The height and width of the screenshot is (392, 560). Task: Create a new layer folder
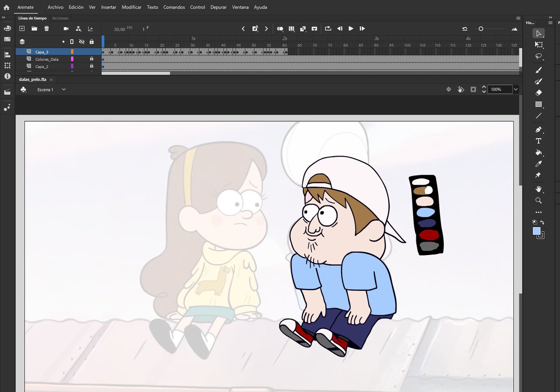coord(34,28)
